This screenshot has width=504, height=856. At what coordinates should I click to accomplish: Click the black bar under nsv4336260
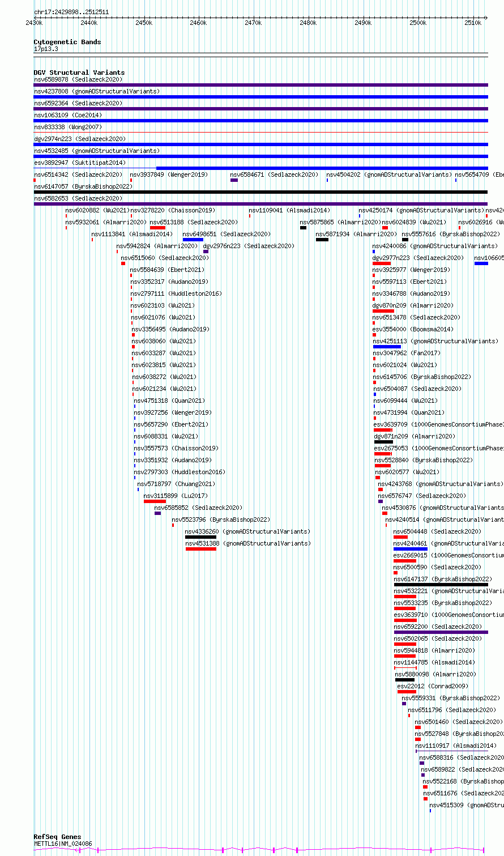201,537
